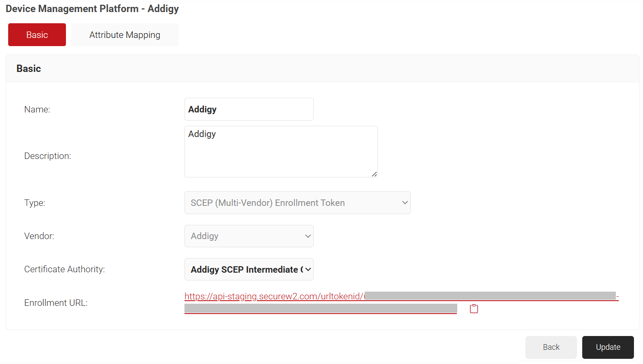Click the "Type:" field label
Image resolution: width=643 pixels, height=364 pixels.
point(34,203)
